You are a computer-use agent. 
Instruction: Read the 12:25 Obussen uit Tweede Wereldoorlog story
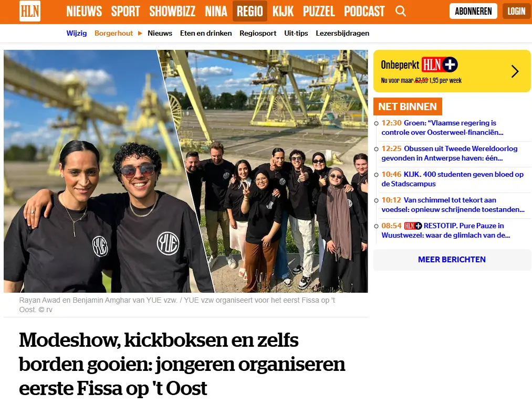point(450,153)
